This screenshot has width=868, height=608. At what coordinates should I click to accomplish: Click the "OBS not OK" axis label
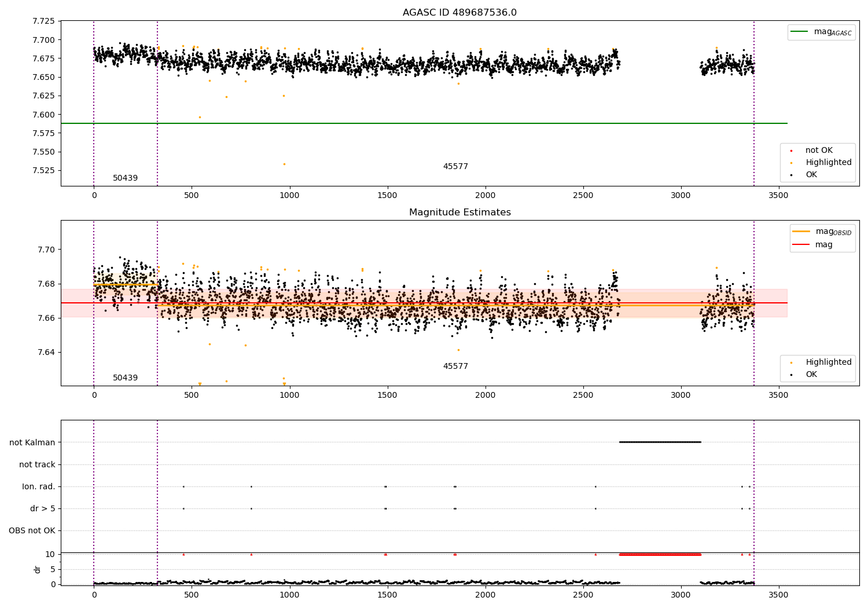(32, 530)
